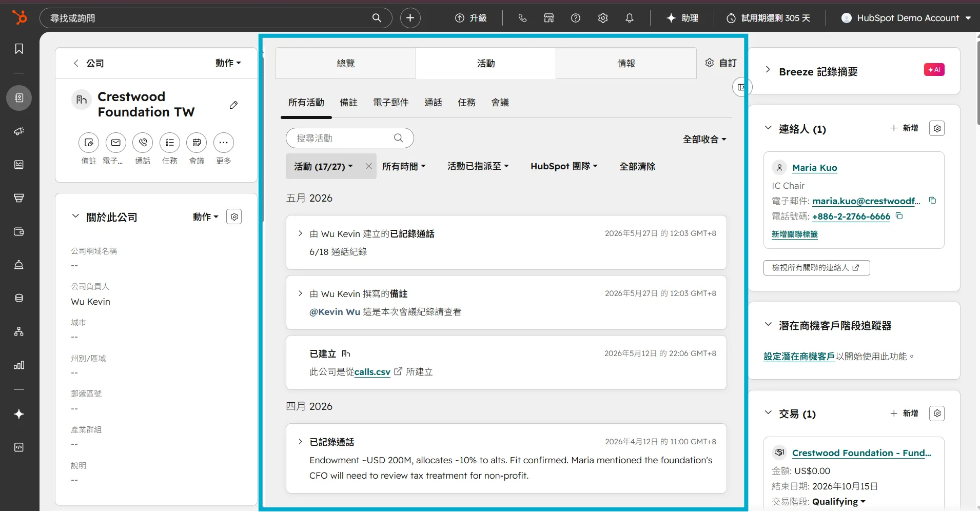Schedule a meeting with the 會議 icon

tap(197, 143)
